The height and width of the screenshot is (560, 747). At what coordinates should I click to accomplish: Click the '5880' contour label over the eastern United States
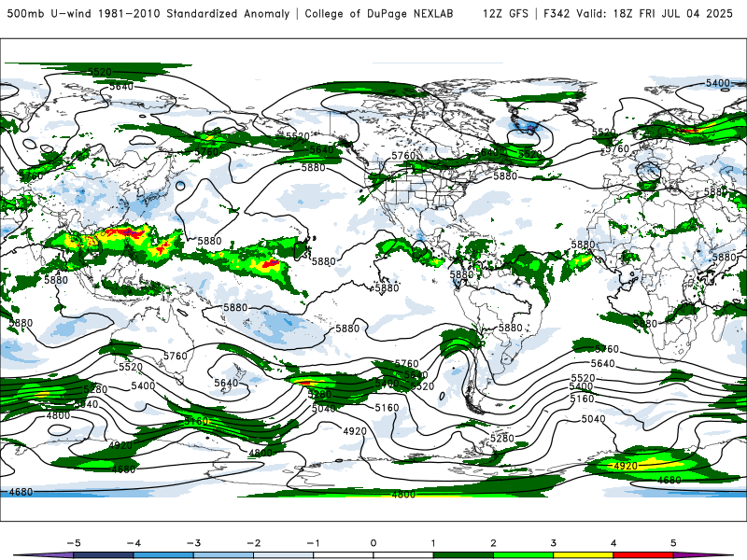pyautogui.click(x=505, y=175)
